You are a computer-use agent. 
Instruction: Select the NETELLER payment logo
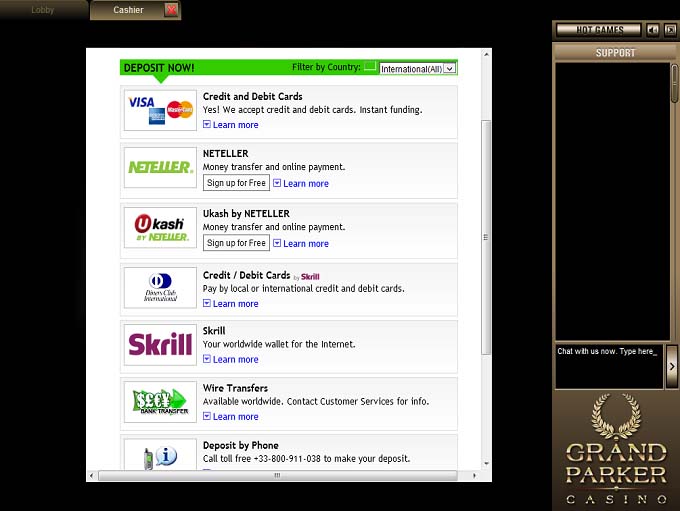[160, 168]
